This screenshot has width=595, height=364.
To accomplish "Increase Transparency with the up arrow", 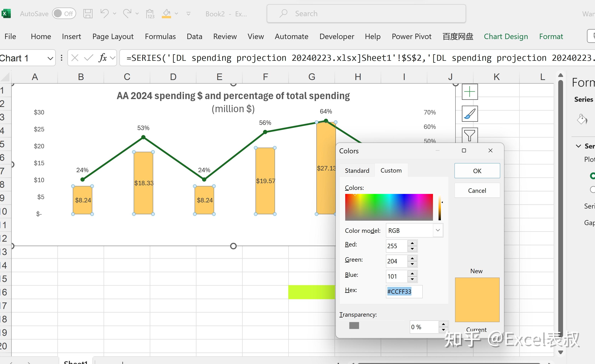I will point(443,324).
